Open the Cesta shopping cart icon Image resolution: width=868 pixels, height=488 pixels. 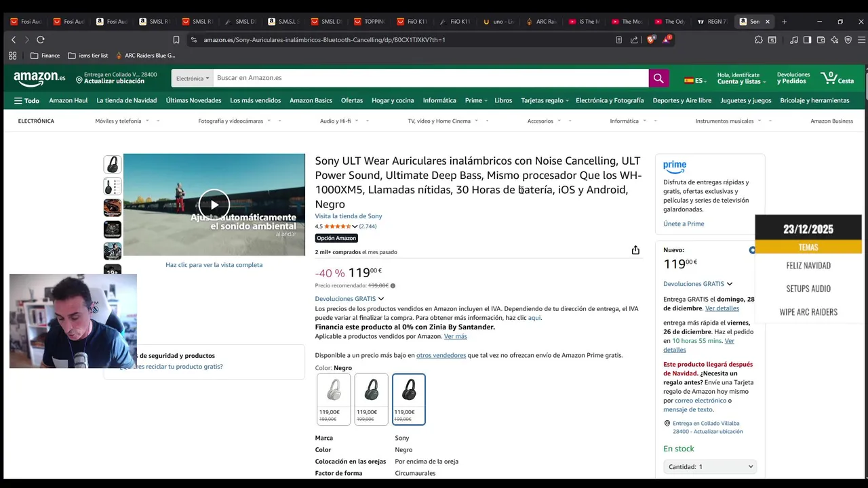837,78
